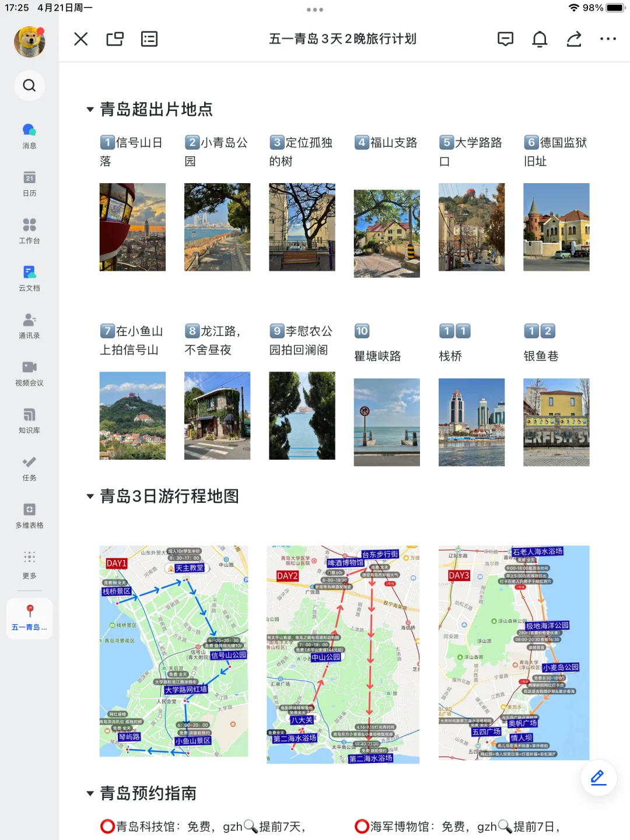This screenshot has width=630, height=840.
Task: Collapse the 青岛3日游行程地图 section
Action: (90, 496)
